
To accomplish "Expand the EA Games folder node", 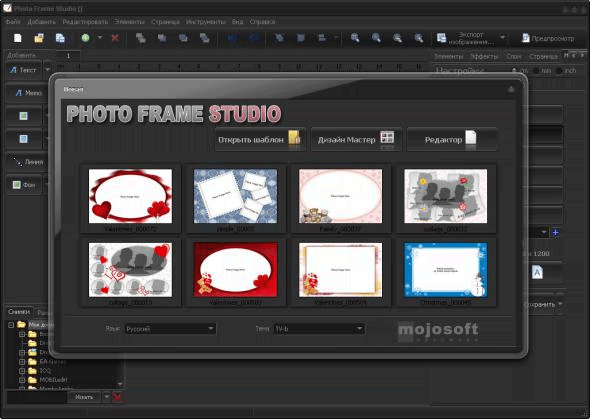I will (x=22, y=361).
